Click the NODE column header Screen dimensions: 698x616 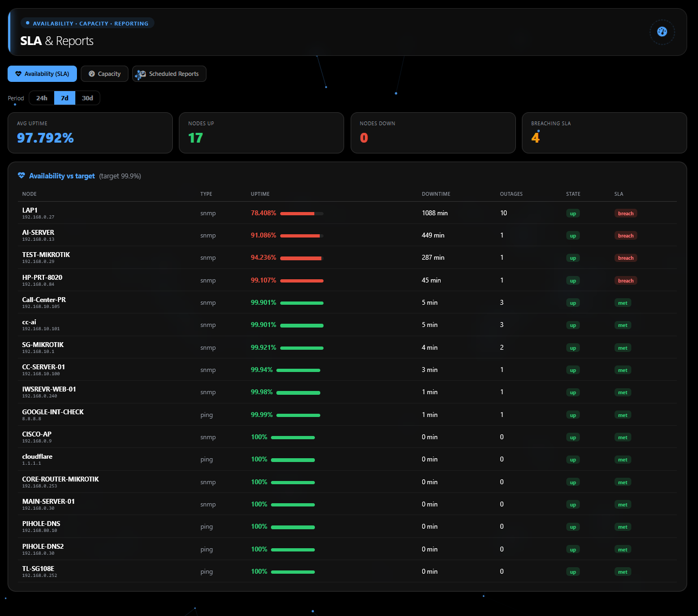(x=29, y=194)
